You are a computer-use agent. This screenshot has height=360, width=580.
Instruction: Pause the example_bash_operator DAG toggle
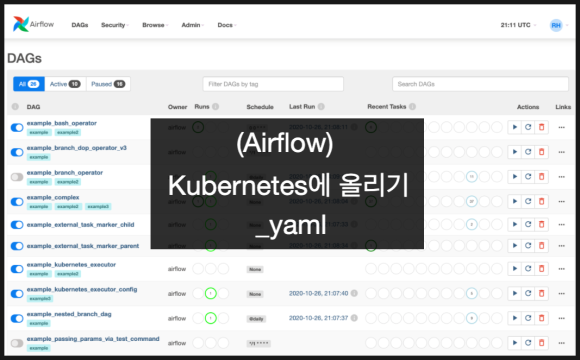(x=17, y=128)
